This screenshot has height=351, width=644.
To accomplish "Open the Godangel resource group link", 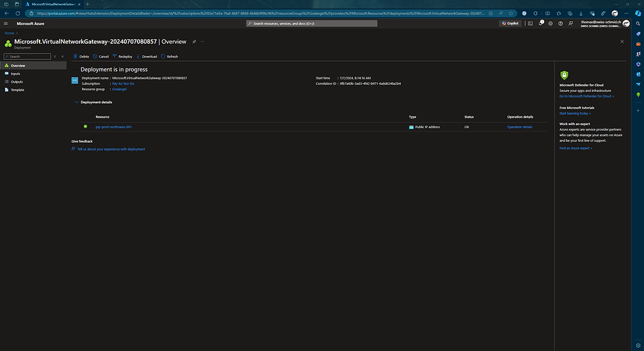I will pos(119,89).
